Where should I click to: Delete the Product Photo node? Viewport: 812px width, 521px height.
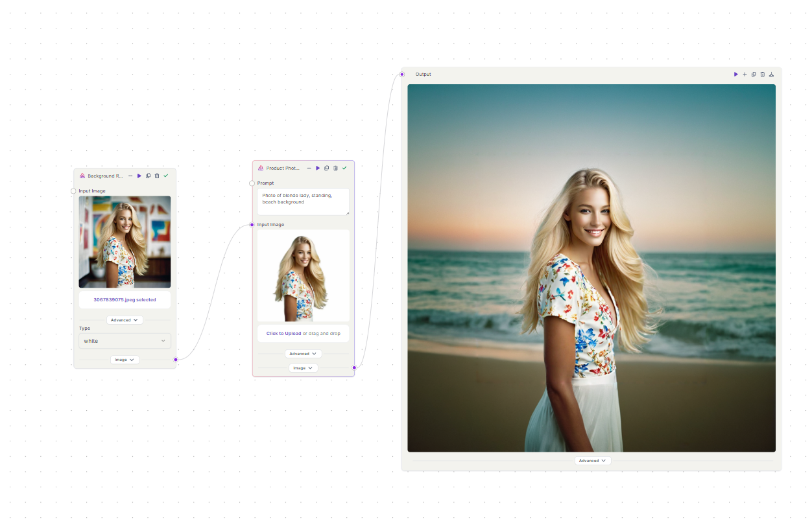335,168
